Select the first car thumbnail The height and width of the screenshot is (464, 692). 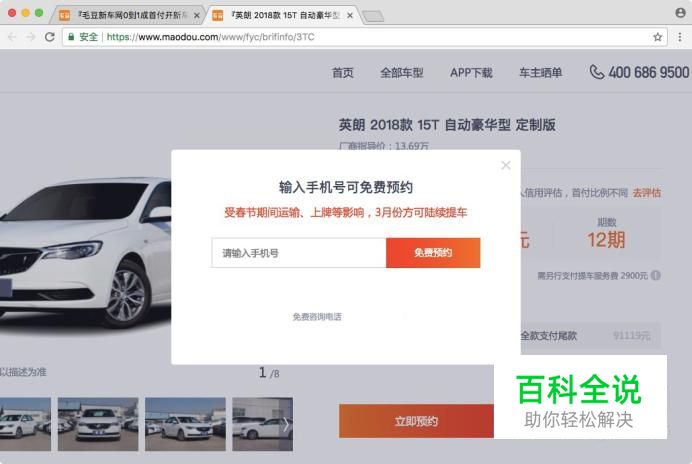tap(25, 424)
